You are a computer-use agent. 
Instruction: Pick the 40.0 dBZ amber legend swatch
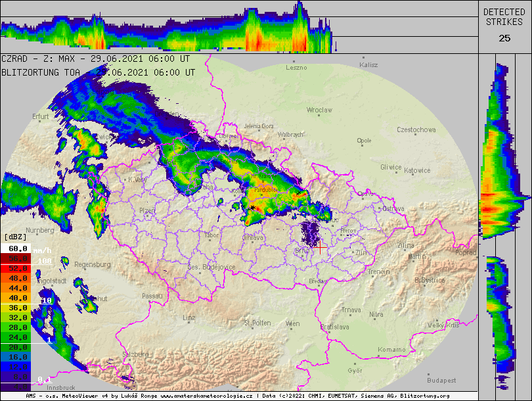click(x=16, y=298)
